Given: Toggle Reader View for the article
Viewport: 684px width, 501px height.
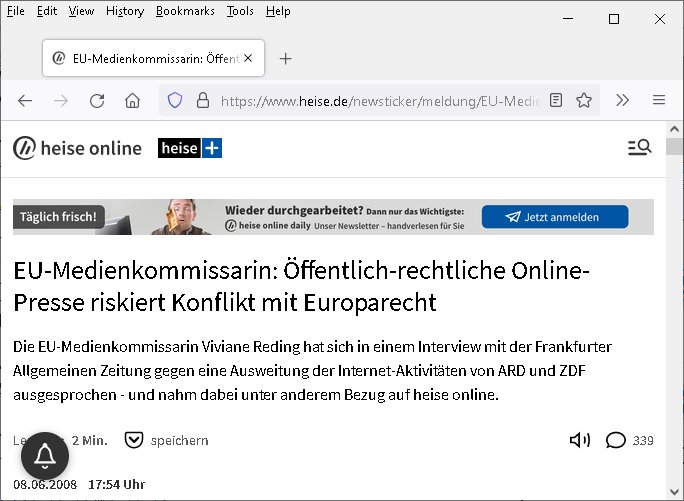Looking at the screenshot, I should tap(556, 100).
